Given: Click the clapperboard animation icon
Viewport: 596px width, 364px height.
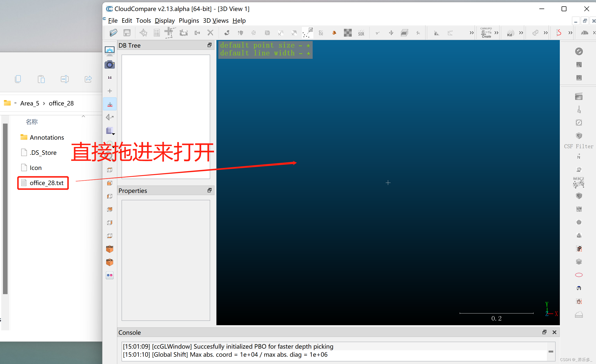Looking at the screenshot, I should click(579, 96).
